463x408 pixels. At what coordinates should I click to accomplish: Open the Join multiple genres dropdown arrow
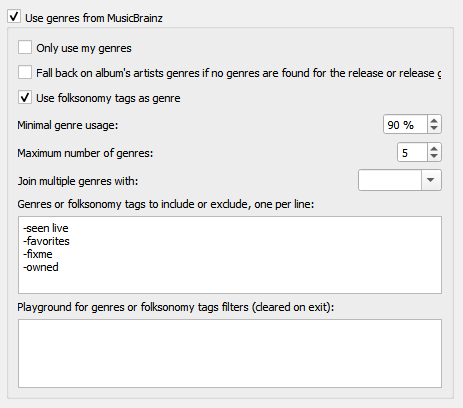(431, 180)
